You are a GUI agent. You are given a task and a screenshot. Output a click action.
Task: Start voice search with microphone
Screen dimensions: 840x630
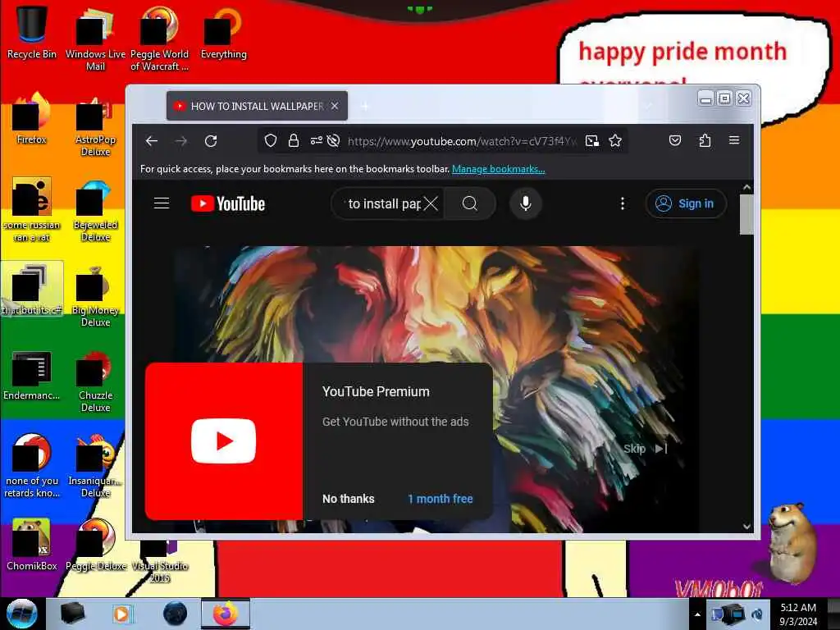pyautogui.click(x=526, y=203)
